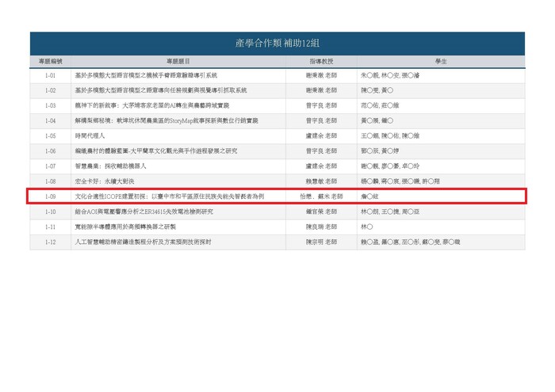Select project number 1-12 cell

(50, 242)
